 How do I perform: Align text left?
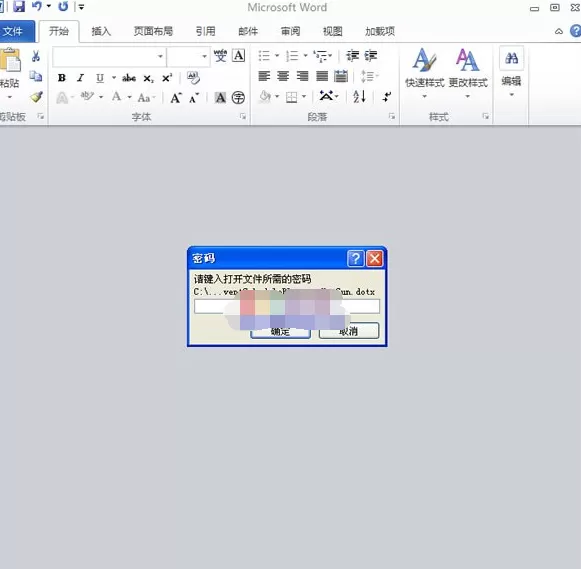264,76
